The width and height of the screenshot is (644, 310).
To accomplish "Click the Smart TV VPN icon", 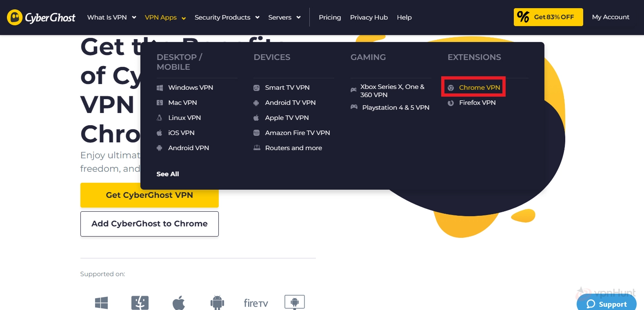I will point(256,88).
